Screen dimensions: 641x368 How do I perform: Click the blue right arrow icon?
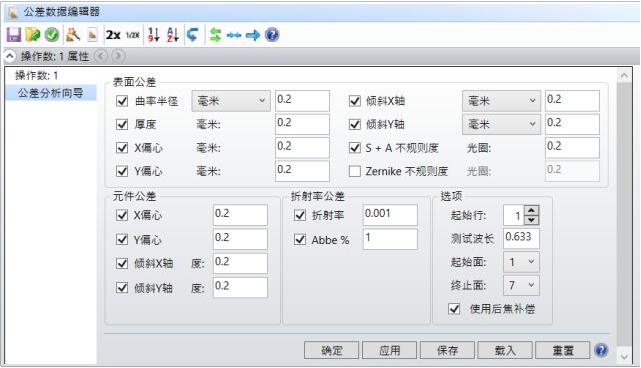pos(253,35)
